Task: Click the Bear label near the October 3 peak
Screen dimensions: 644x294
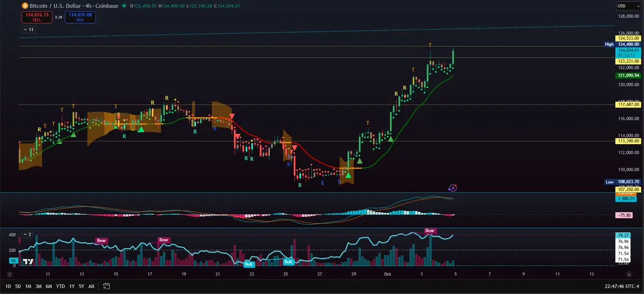Action: tap(430, 231)
